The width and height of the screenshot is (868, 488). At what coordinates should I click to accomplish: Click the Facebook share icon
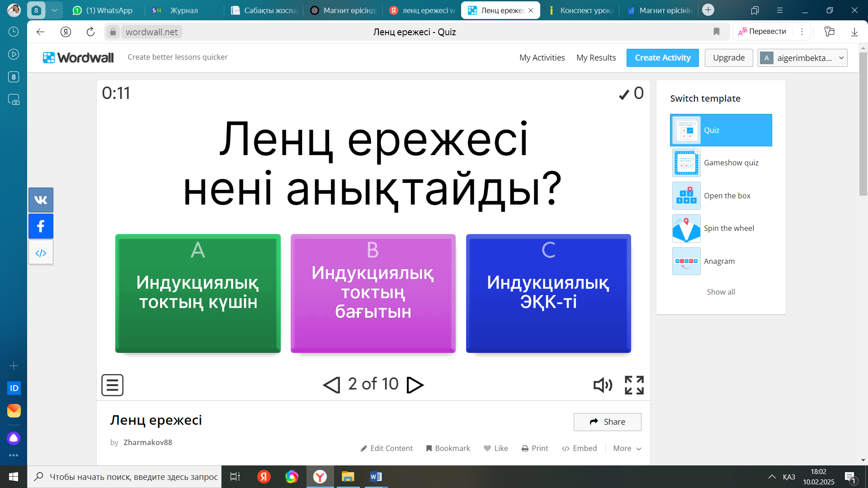coord(41,226)
